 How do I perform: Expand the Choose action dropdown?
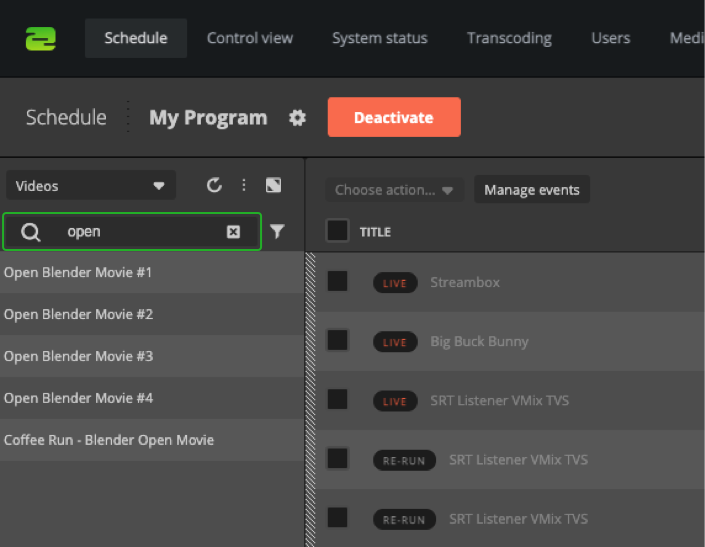(394, 190)
